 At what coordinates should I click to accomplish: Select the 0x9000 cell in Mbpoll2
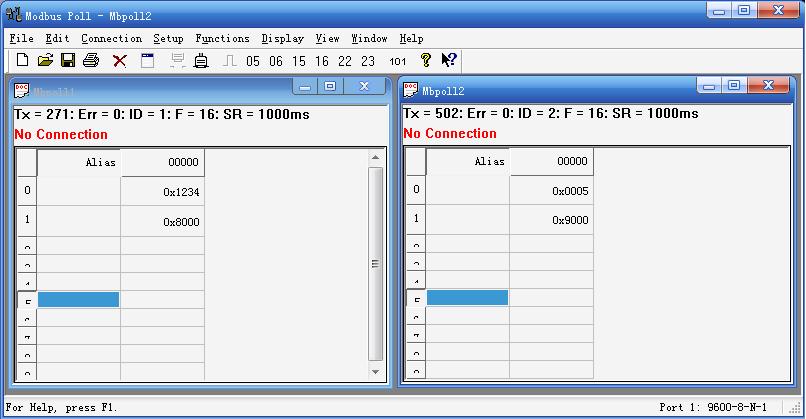tap(551, 219)
